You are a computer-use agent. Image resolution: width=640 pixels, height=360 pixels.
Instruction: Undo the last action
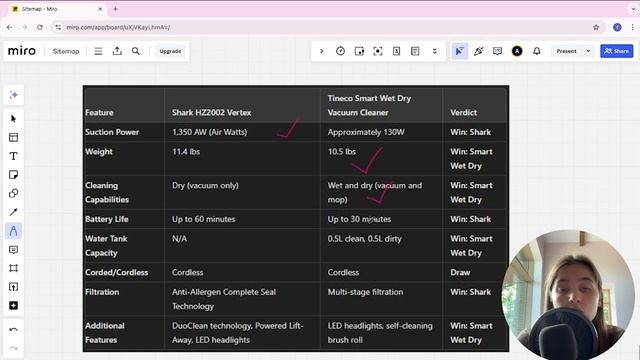click(13, 330)
